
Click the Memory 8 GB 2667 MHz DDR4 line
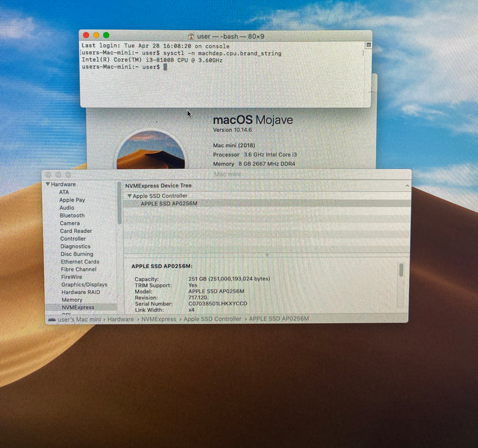click(x=254, y=164)
